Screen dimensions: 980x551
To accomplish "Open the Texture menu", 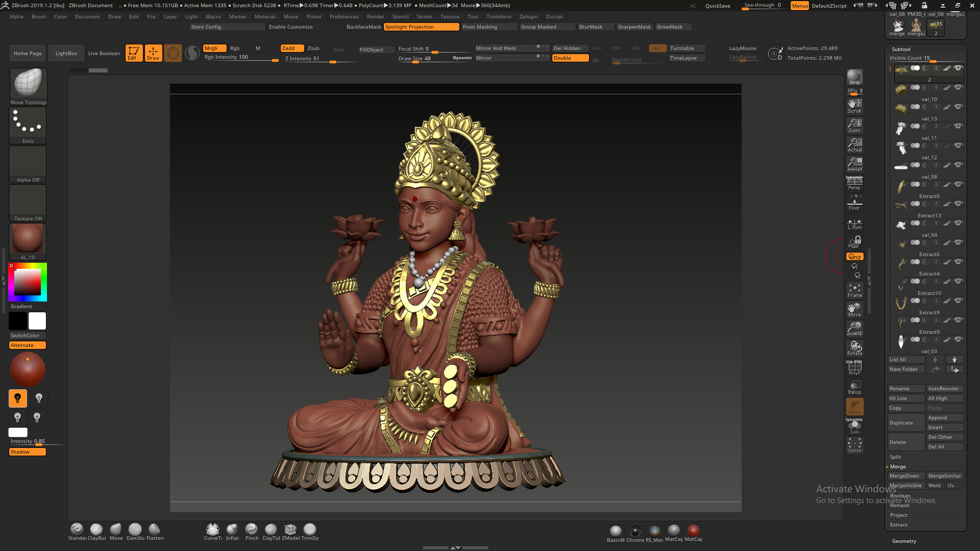I will click(449, 16).
